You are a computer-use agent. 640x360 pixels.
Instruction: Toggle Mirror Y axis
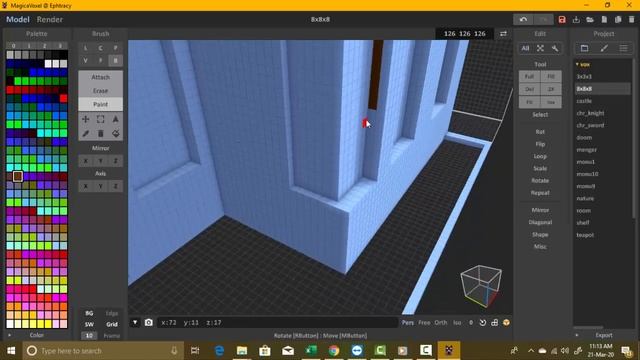coord(100,161)
